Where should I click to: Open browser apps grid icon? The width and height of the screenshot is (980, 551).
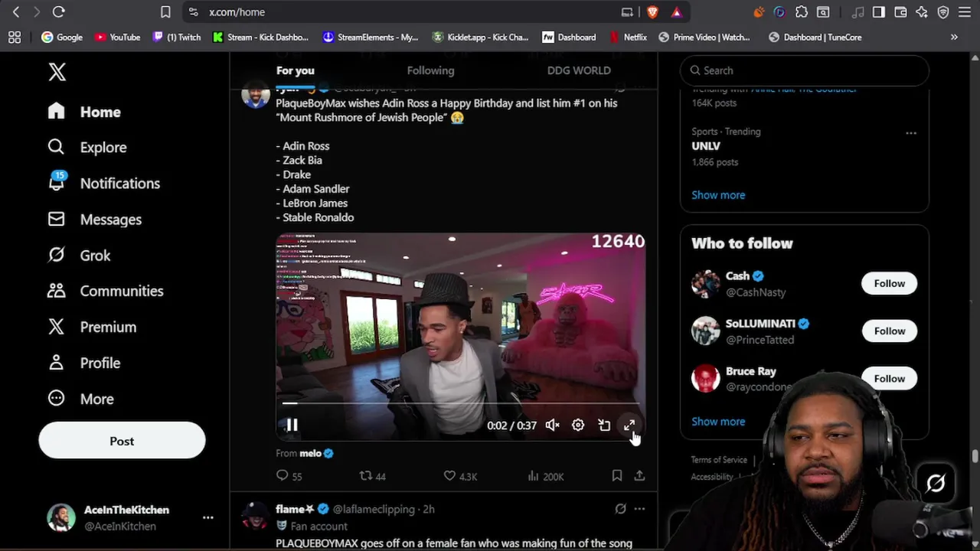(x=15, y=37)
